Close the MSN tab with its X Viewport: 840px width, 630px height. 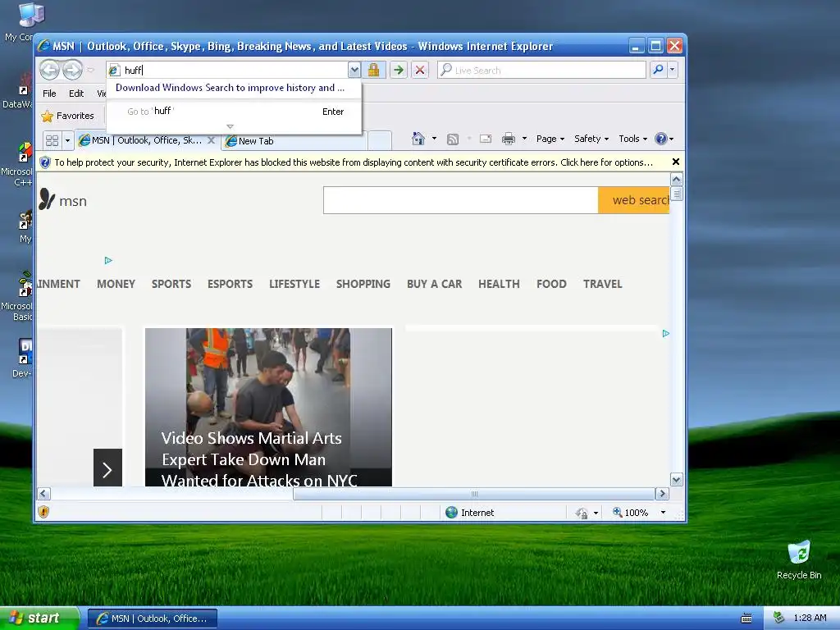point(211,140)
